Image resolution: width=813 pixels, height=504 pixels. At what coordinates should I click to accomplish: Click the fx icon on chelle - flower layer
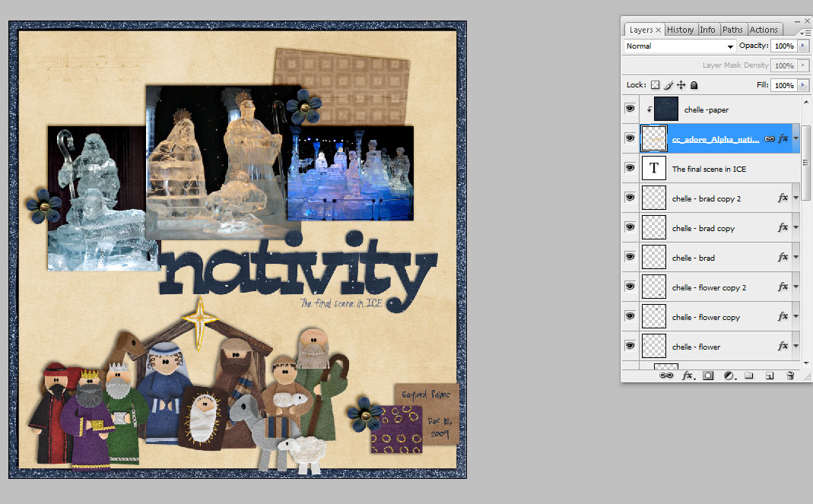[x=783, y=345]
